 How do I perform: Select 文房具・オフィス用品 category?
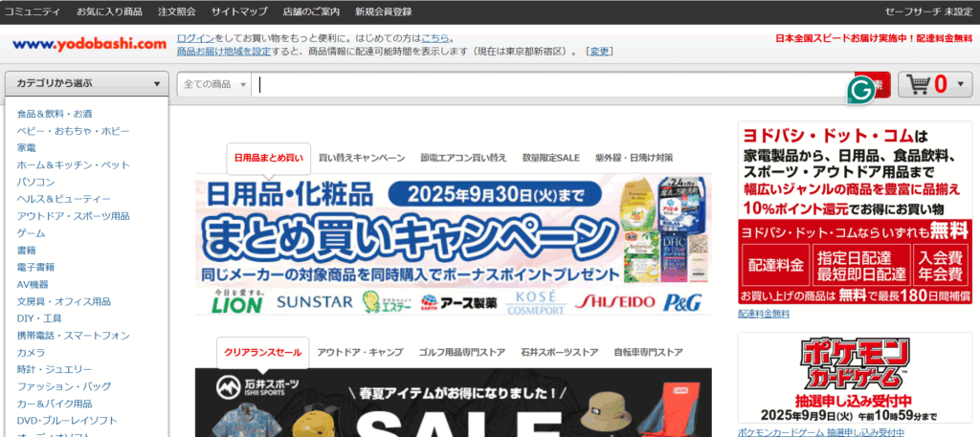[x=64, y=301]
